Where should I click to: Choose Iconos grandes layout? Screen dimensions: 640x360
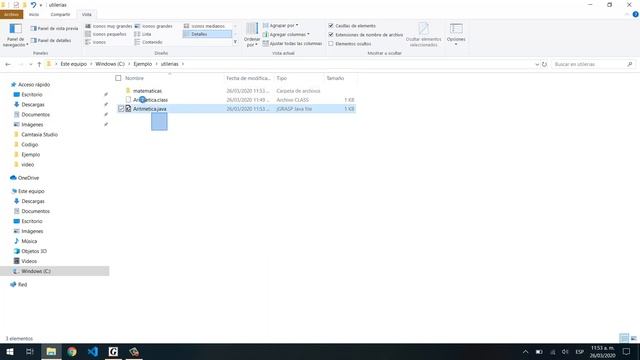[154, 26]
